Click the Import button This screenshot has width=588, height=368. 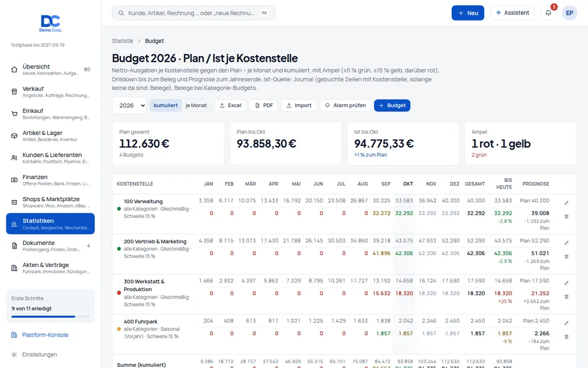[x=299, y=105]
